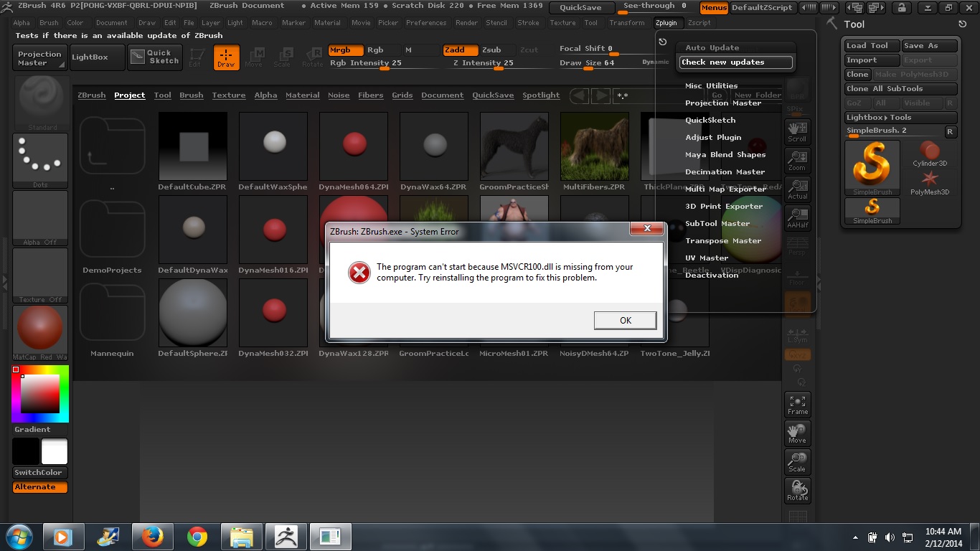
Task: Switch to the Alpha tab in LightBox
Action: [x=265, y=95]
